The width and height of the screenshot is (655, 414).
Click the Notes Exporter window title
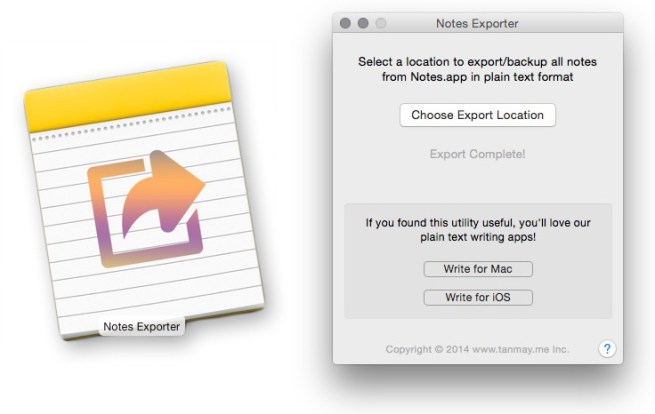(x=477, y=23)
